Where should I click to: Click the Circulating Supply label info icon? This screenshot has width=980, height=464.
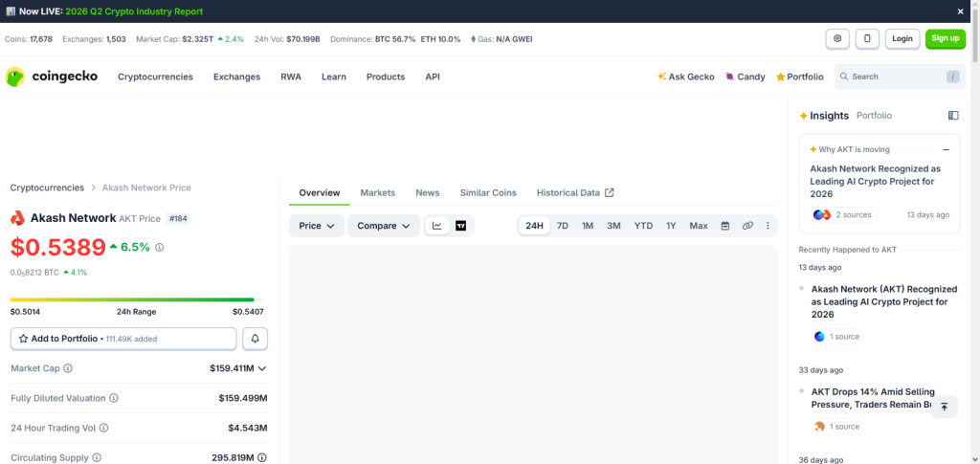(97, 457)
